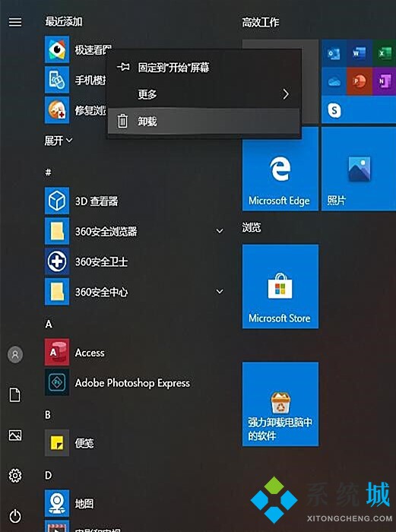The image size is (396, 532).
Task: Click the 360安全浏览器 folder icon
Action: click(x=57, y=231)
